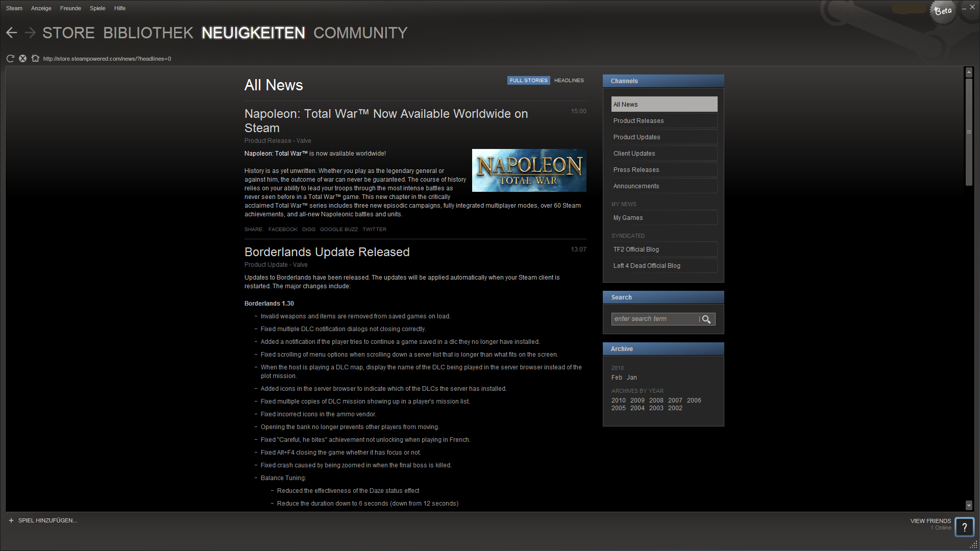The width and height of the screenshot is (980, 551).
Task: Click the vertical scrollbar thumb
Action: coord(969,132)
